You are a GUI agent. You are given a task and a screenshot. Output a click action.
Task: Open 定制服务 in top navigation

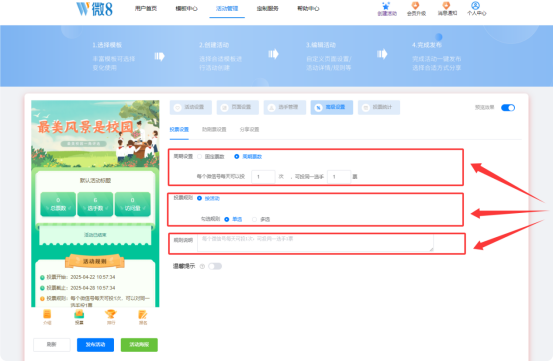pos(268,8)
